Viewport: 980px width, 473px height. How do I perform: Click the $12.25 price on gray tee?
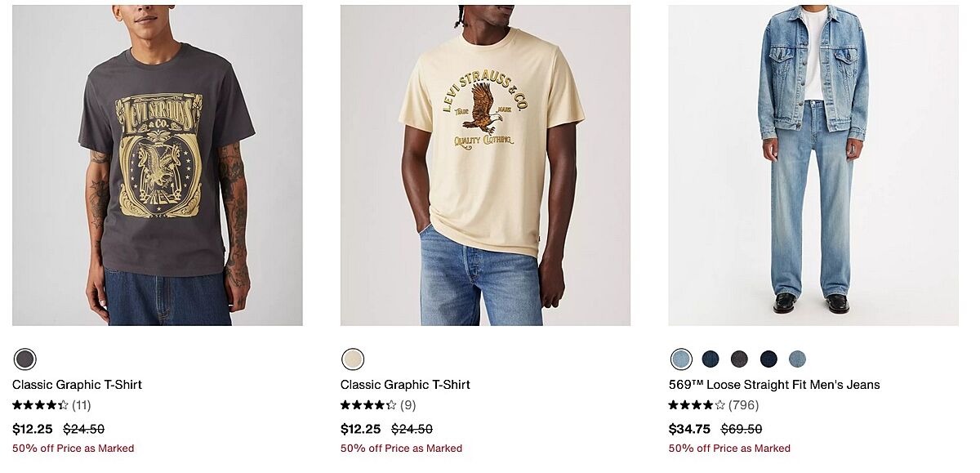point(33,429)
